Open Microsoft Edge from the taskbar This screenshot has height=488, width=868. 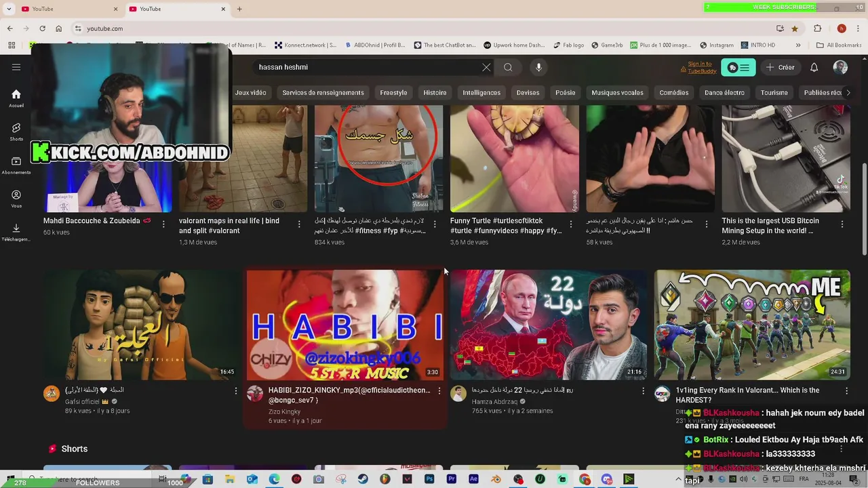click(x=274, y=479)
